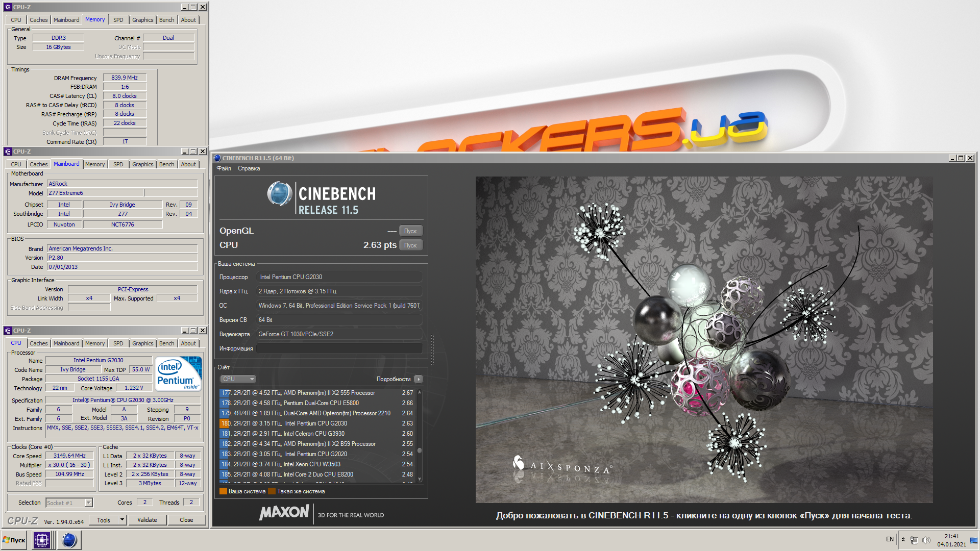Viewport: 980px width, 551px height.
Task: Open the Справка menu in Cinebench
Action: point(249,168)
